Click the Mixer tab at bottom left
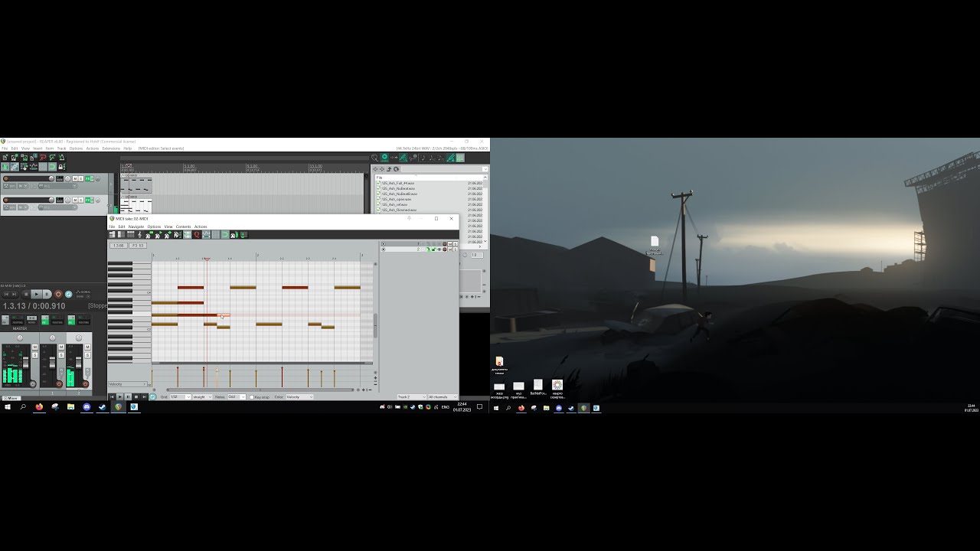 coord(11,398)
